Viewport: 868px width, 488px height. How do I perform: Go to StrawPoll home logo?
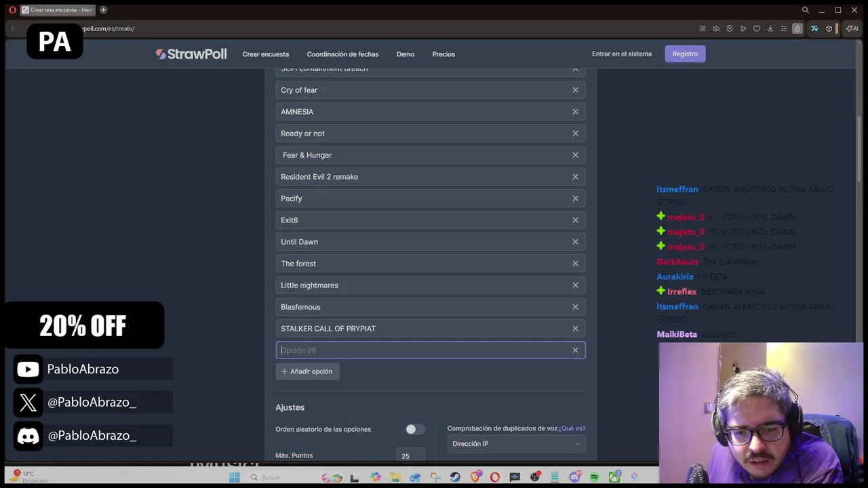pos(191,54)
